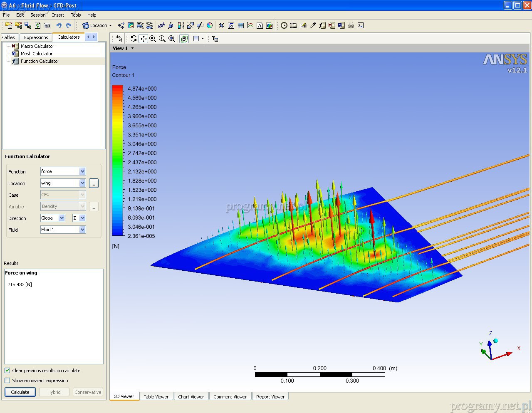Select the Probe eyedropper tool
This screenshot has height=413, width=532.
[x=313, y=25]
